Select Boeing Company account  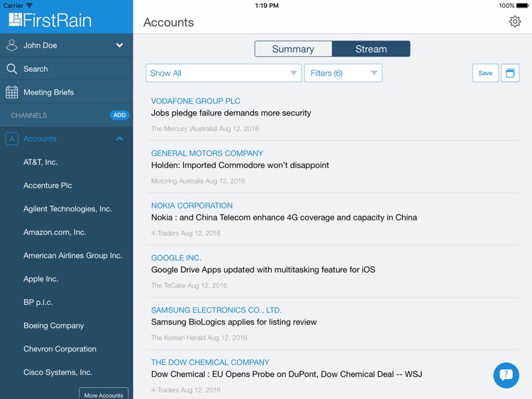click(x=54, y=325)
